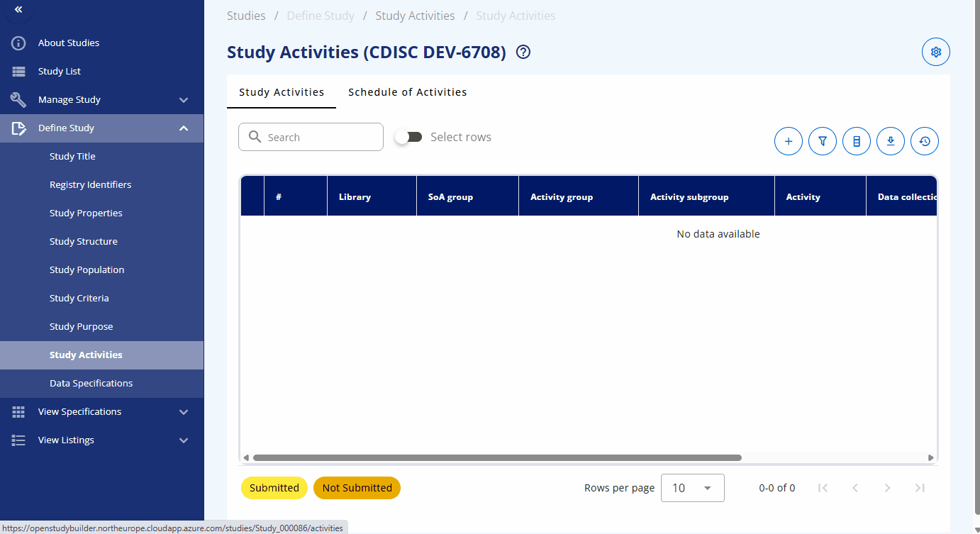Image resolution: width=980 pixels, height=534 pixels.
Task: Open the column selection icon
Action: pos(857,141)
